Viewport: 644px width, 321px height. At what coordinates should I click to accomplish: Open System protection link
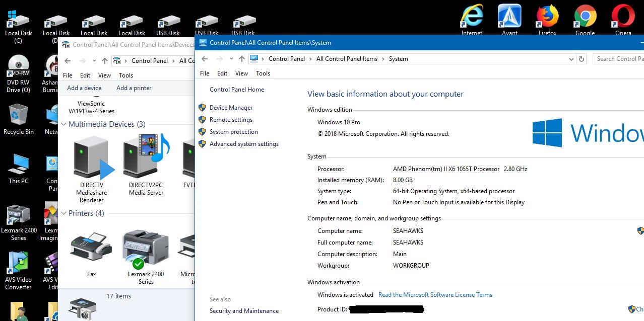(x=234, y=132)
